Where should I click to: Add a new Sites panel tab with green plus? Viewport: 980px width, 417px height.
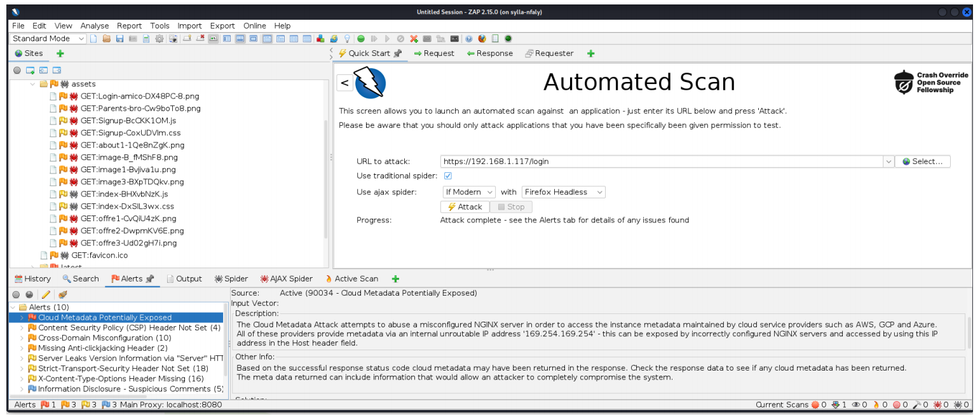(60, 53)
